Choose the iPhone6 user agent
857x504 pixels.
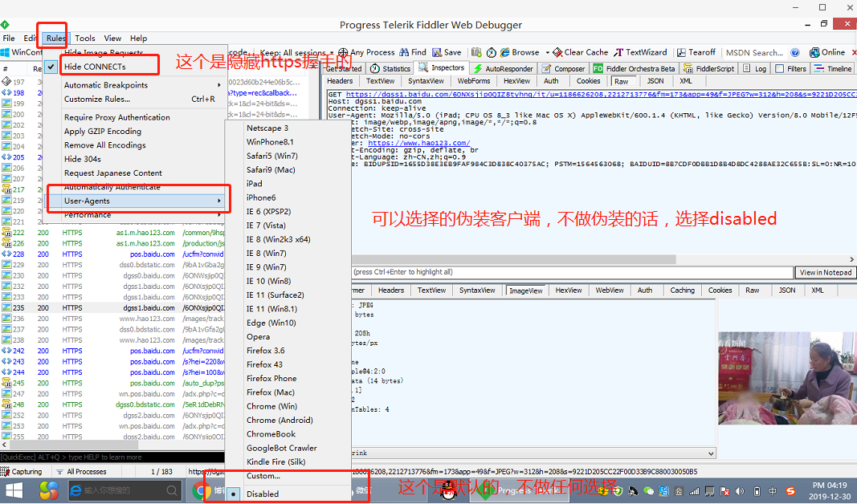tap(288, 197)
